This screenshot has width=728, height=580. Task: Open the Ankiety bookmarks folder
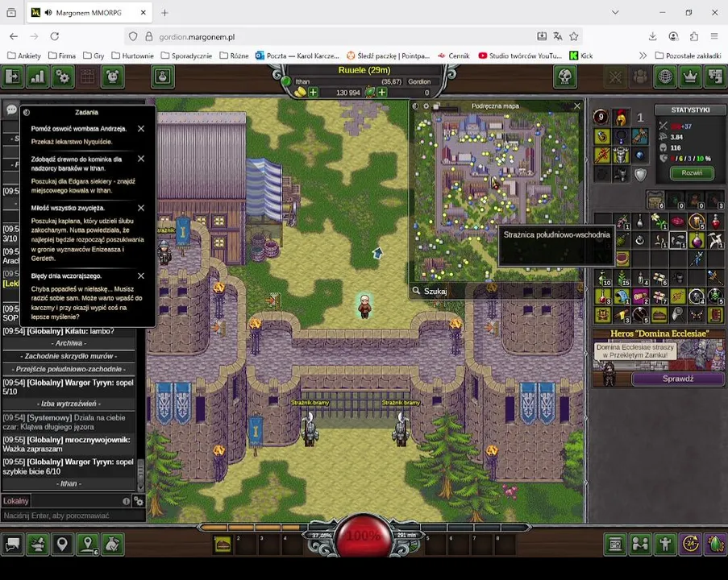[x=25, y=56]
